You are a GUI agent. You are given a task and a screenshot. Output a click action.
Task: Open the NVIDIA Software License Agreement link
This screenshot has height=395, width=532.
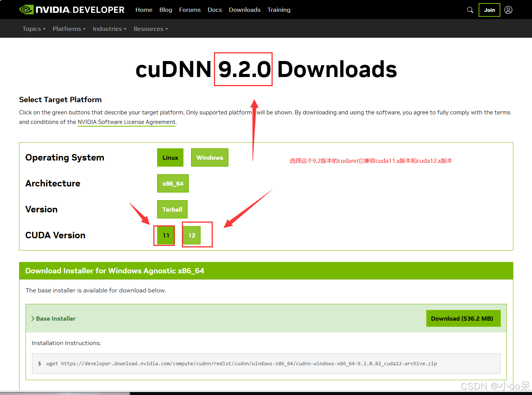126,122
